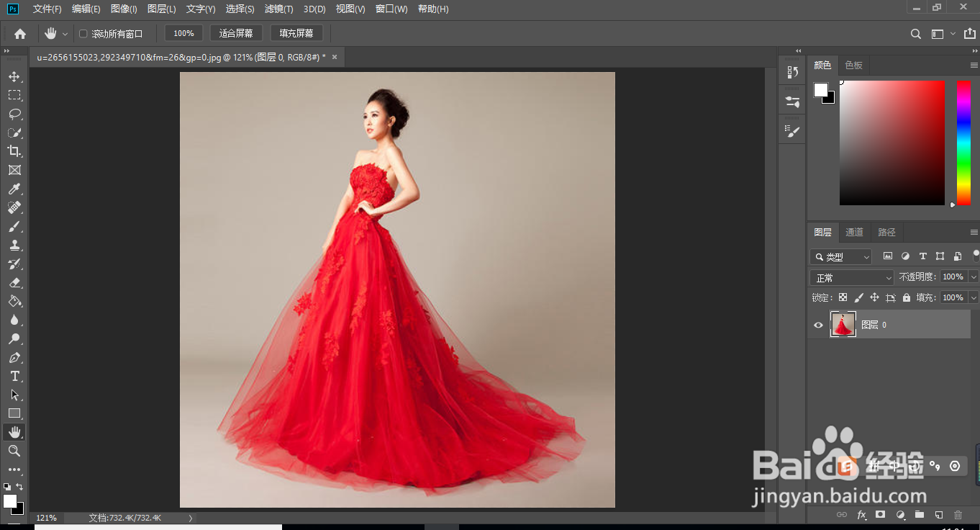Open the 类型 layer filter dropdown
Image resolution: width=980 pixels, height=530 pixels.
[840, 256]
